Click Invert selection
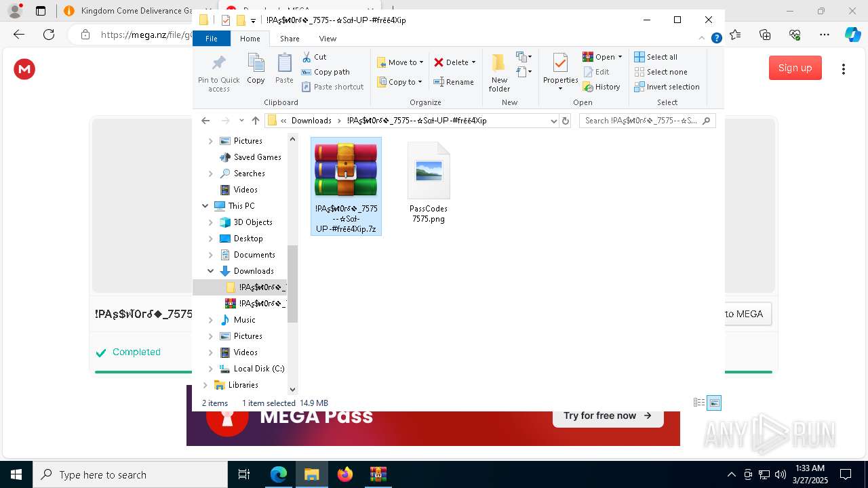Image resolution: width=868 pixels, height=488 pixels. (x=667, y=87)
